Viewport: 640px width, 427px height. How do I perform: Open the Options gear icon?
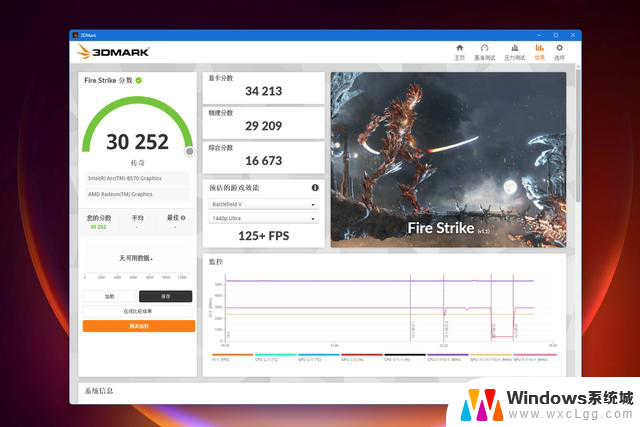[560, 48]
